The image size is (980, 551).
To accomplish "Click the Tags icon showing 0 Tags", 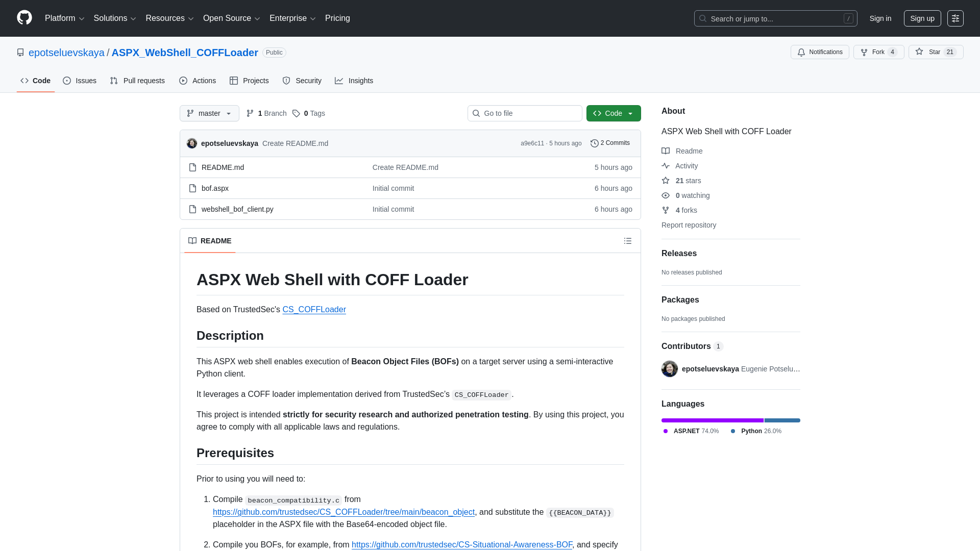I will [297, 113].
